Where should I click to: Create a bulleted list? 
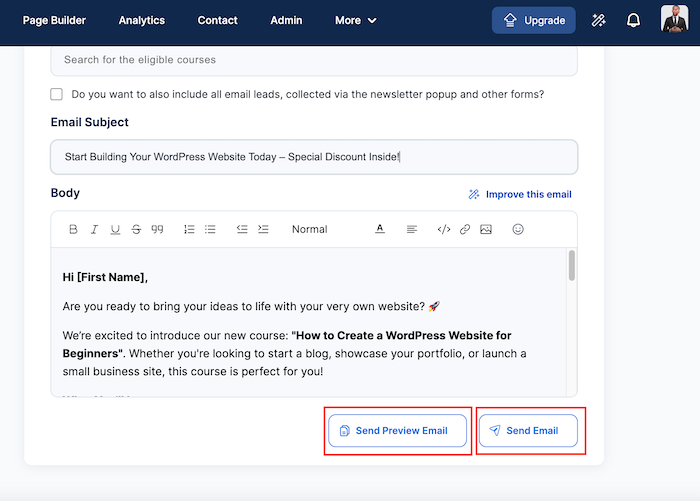pyautogui.click(x=210, y=230)
